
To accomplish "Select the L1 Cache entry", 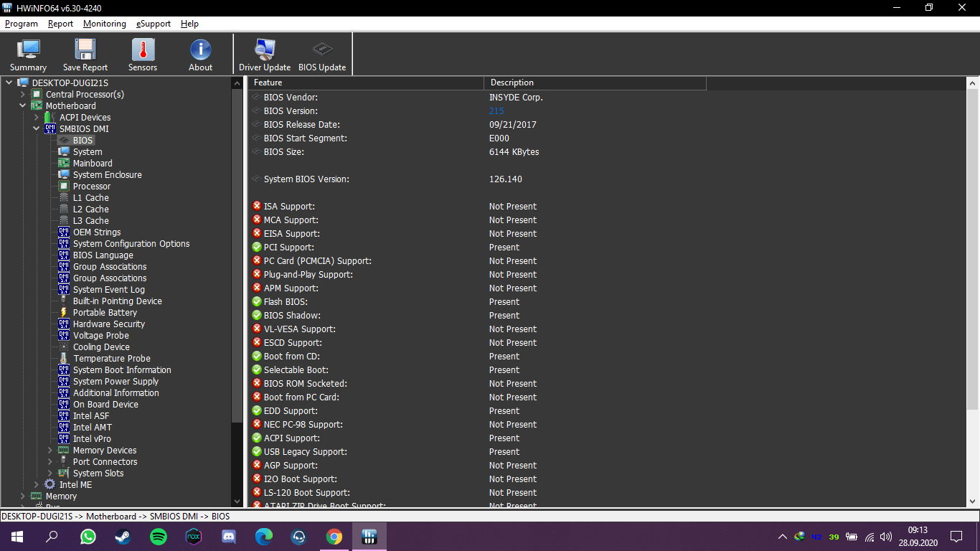I will tap(91, 197).
